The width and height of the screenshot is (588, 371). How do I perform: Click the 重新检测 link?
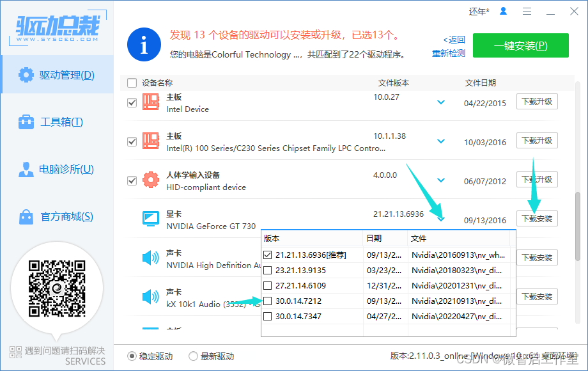(449, 53)
